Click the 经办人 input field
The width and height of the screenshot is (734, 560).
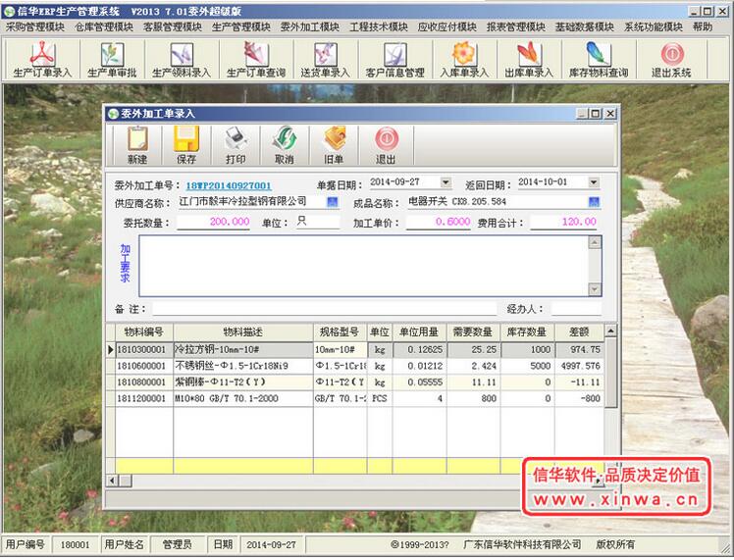coord(576,309)
